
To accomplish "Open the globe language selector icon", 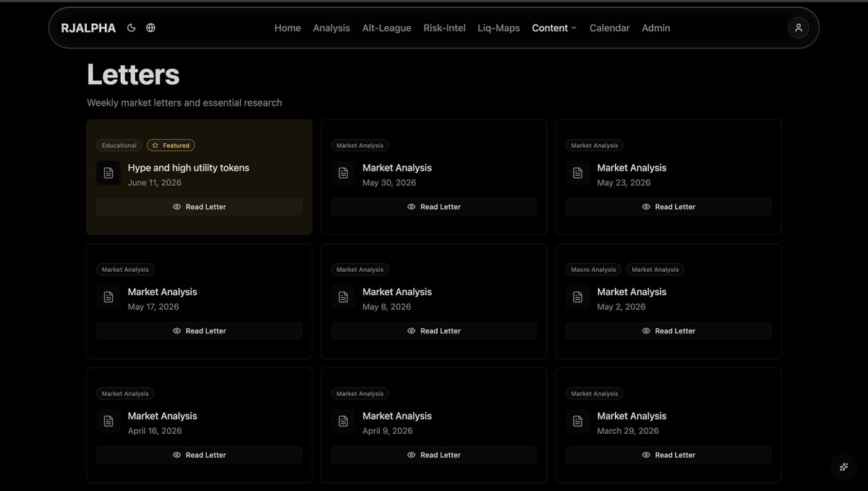I will (x=150, y=27).
